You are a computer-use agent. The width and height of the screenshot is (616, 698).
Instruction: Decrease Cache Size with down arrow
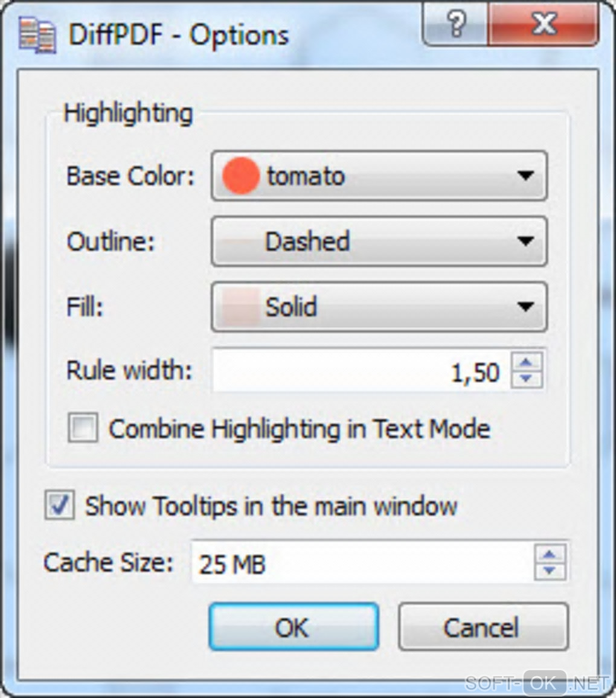pos(551,571)
